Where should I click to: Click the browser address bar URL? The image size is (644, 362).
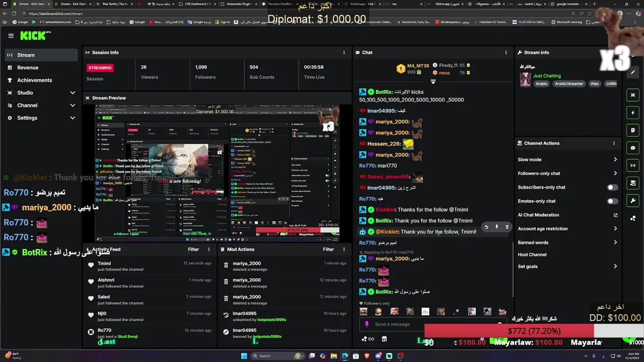point(56,14)
